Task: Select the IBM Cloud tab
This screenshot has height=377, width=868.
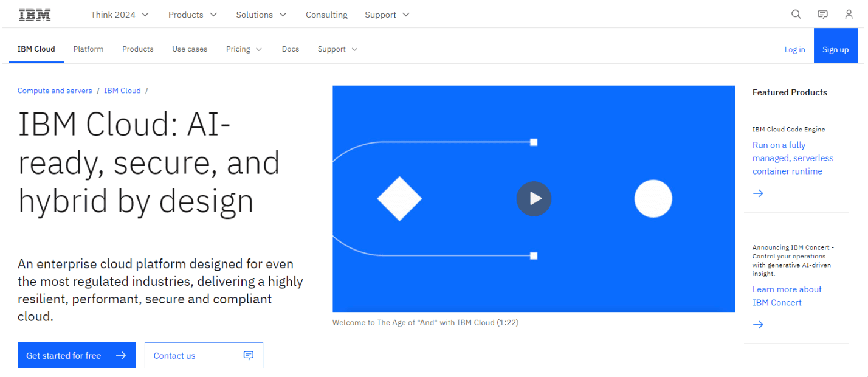Action: (36, 49)
